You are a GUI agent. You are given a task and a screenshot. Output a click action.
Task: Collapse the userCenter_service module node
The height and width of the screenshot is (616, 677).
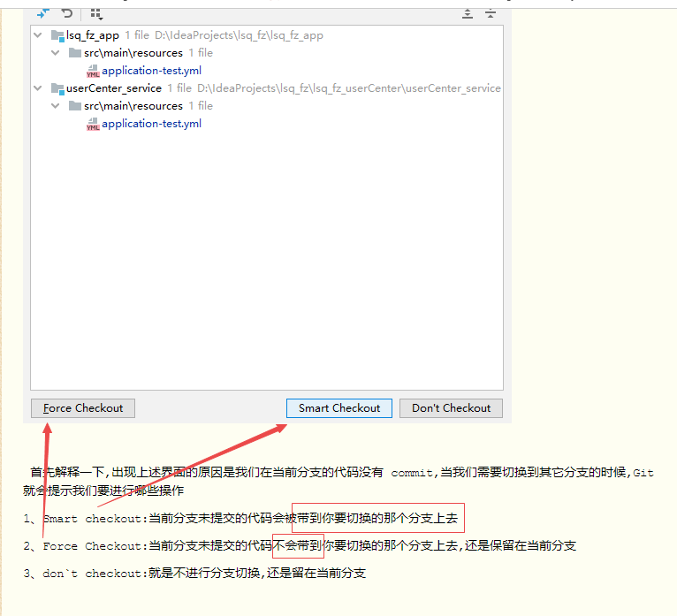click(x=38, y=88)
